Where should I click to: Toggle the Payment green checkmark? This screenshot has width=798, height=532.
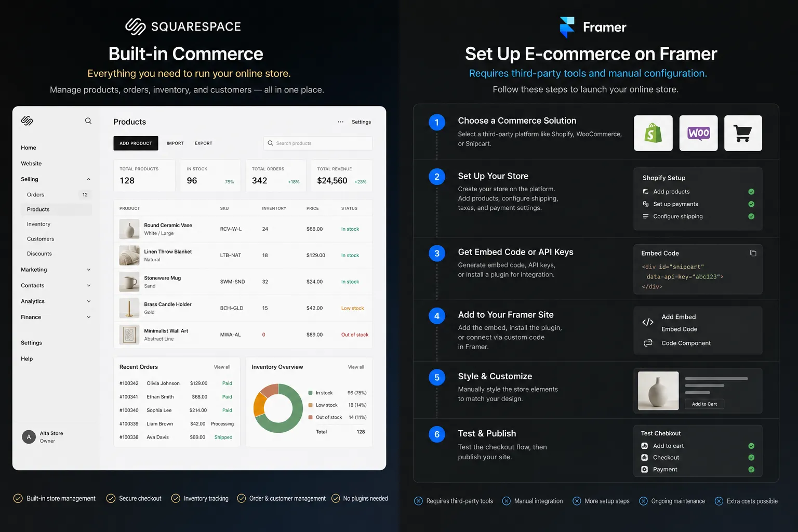pos(751,469)
